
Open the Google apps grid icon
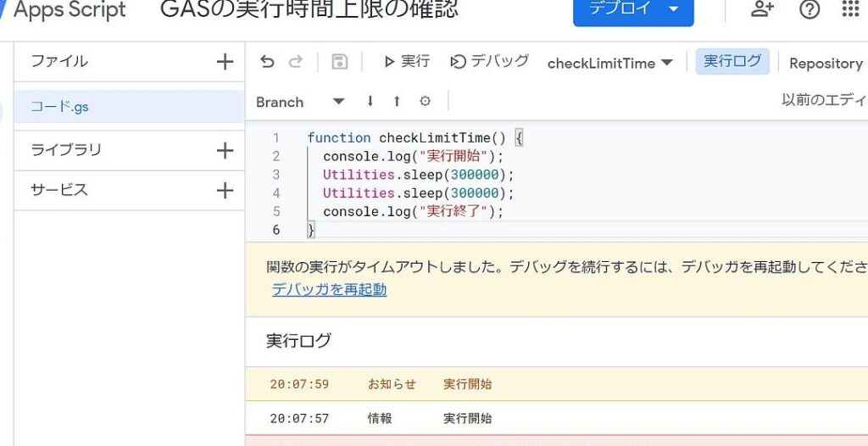pos(850,9)
